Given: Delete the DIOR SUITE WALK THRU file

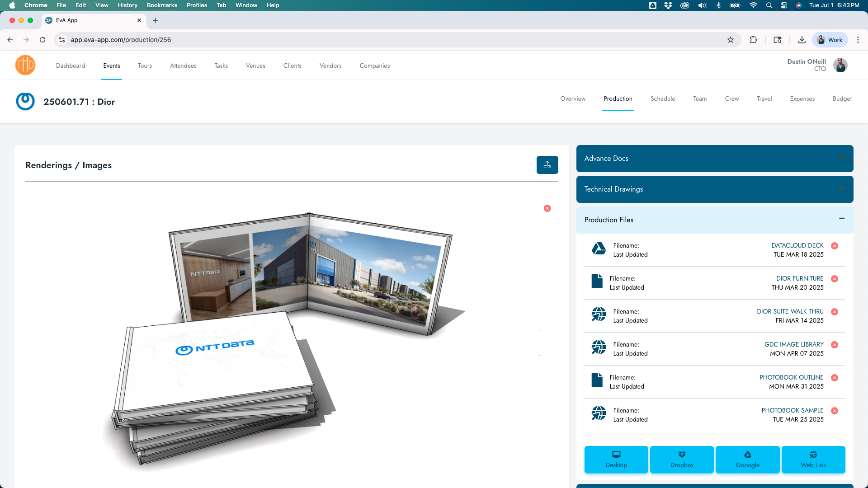Looking at the screenshot, I should point(835,312).
